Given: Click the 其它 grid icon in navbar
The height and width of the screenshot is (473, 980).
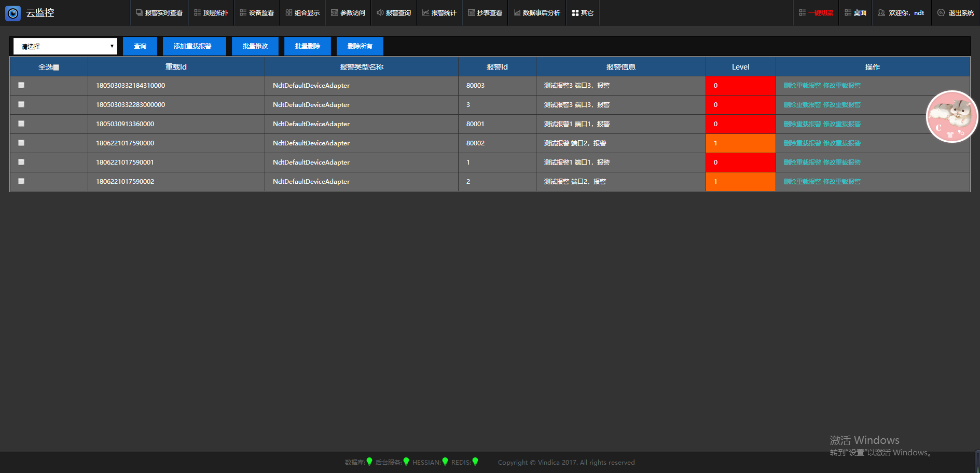Looking at the screenshot, I should tap(575, 13).
